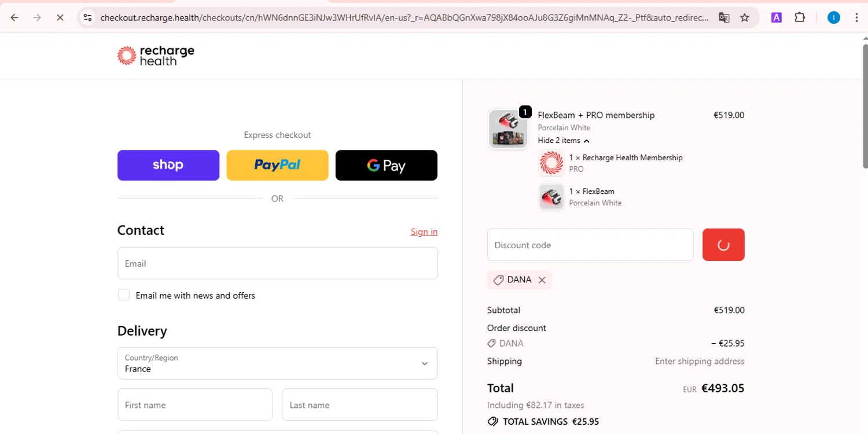Image resolution: width=868 pixels, height=434 pixels.
Task: Click the Sign in link
Action: click(x=424, y=232)
